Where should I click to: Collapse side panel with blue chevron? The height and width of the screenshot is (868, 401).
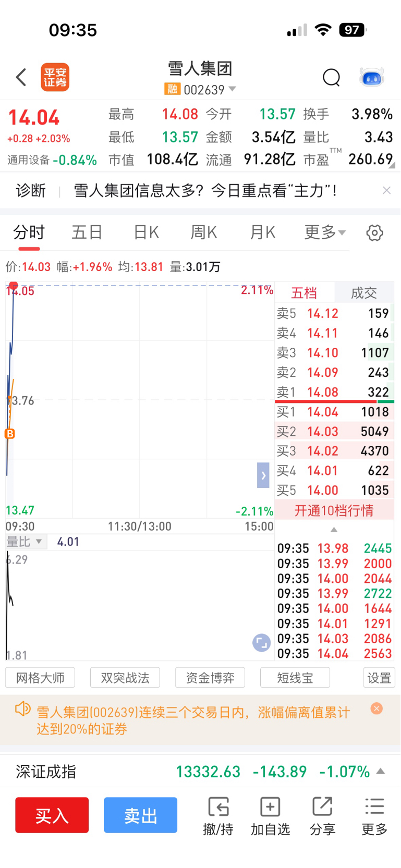(263, 475)
